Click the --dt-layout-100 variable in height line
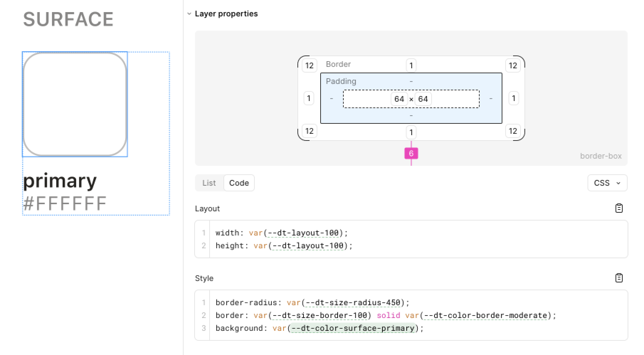This screenshot has height=355, width=644. coord(308,246)
